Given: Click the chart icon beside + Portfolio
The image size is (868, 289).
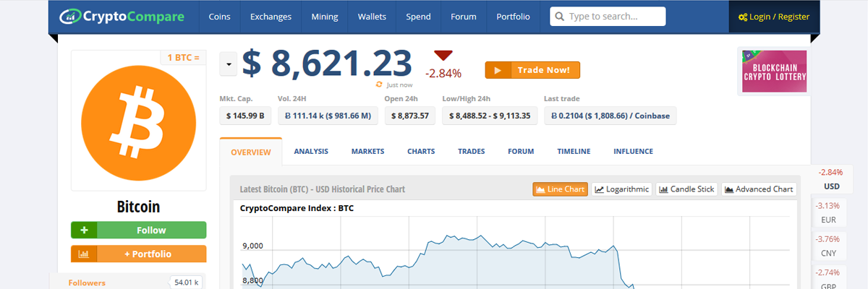Looking at the screenshot, I should click(x=84, y=254).
